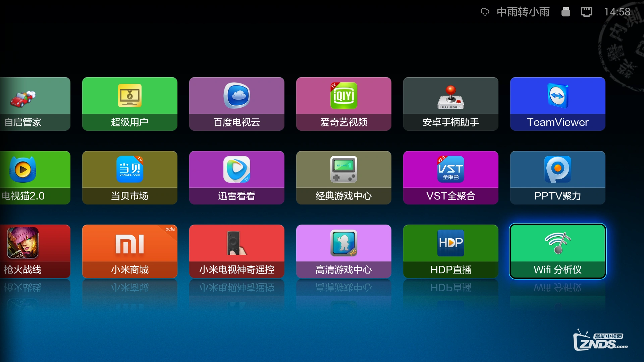Open the TeamViewer app icon
This screenshot has width=644, height=362.
[558, 96]
